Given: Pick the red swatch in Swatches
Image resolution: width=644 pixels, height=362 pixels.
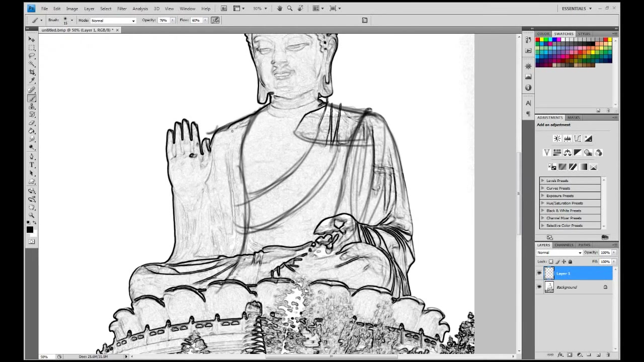Looking at the screenshot, I should (x=538, y=40).
